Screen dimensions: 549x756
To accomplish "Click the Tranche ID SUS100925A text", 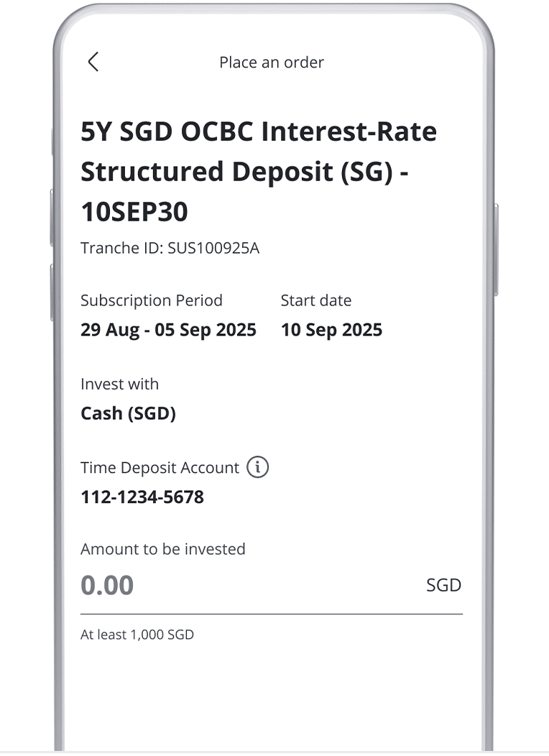I will (170, 249).
